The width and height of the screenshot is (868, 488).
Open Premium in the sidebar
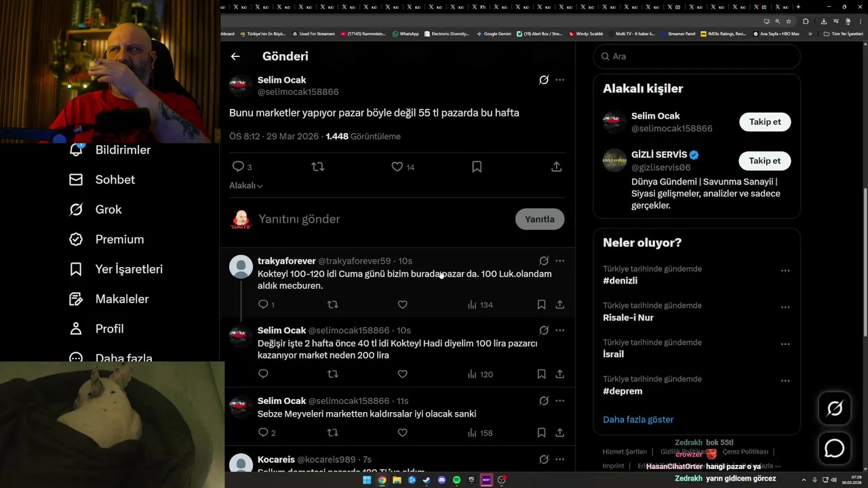coord(106,239)
